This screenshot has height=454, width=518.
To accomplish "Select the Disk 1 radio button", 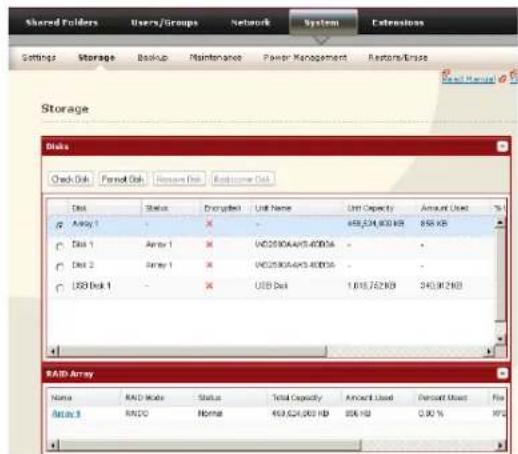I will tap(60, 246).
